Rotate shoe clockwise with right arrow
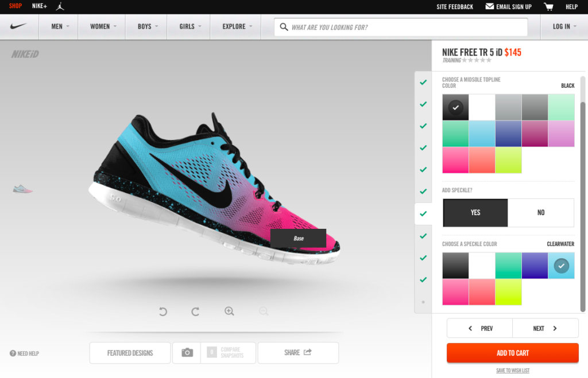Screen dimensions: 588x378 pyautogui.click(x=195, y=311)
